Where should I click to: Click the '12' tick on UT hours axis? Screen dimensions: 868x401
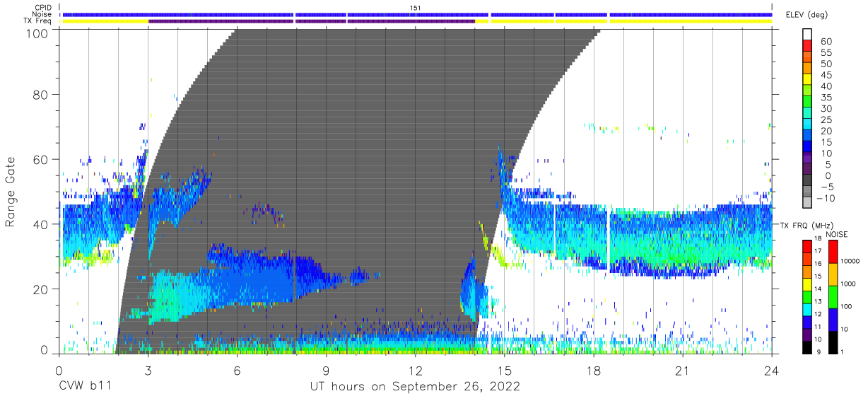pos(415,370)
